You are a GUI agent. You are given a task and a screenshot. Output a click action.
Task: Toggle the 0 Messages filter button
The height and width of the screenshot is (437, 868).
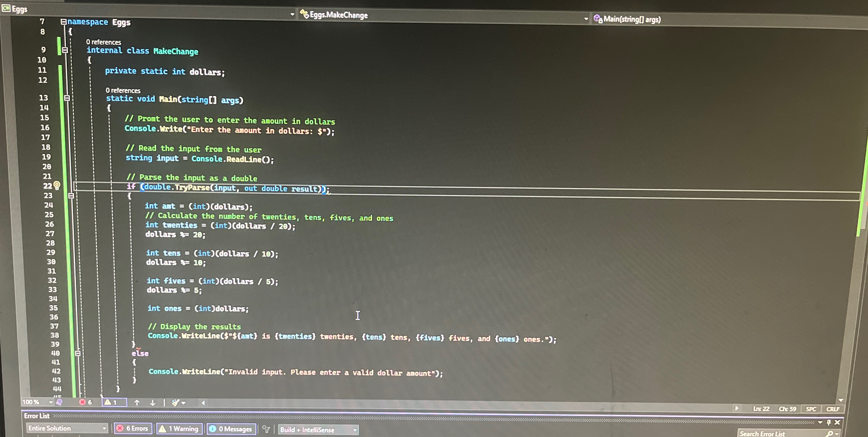pos(232,429)
